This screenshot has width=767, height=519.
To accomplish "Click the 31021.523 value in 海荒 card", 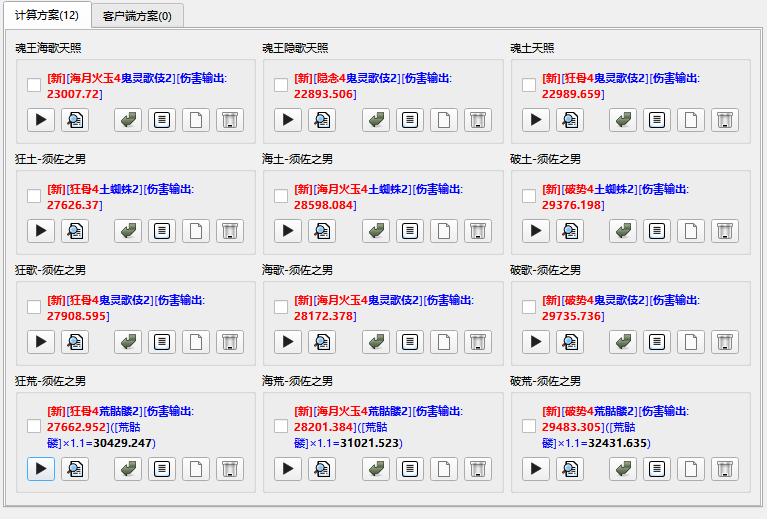I will (369, 443).
